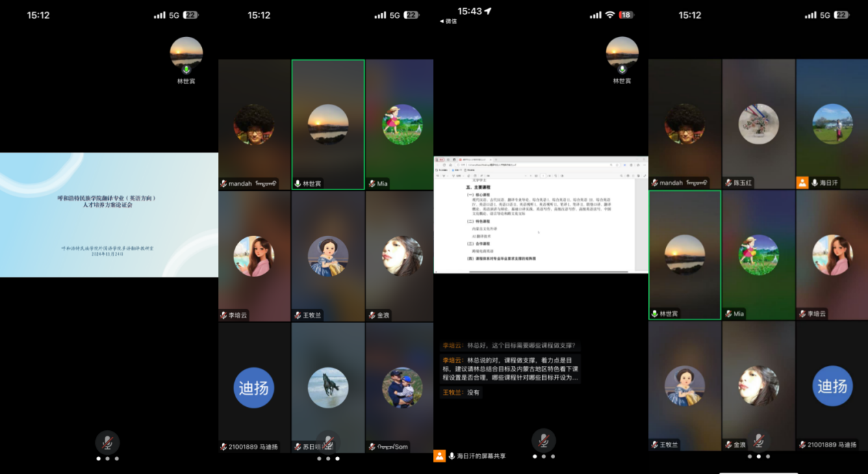Tap the location arrow next to 15:43
This screenshot has width=868, height=474.
click(x=488, y=12)
